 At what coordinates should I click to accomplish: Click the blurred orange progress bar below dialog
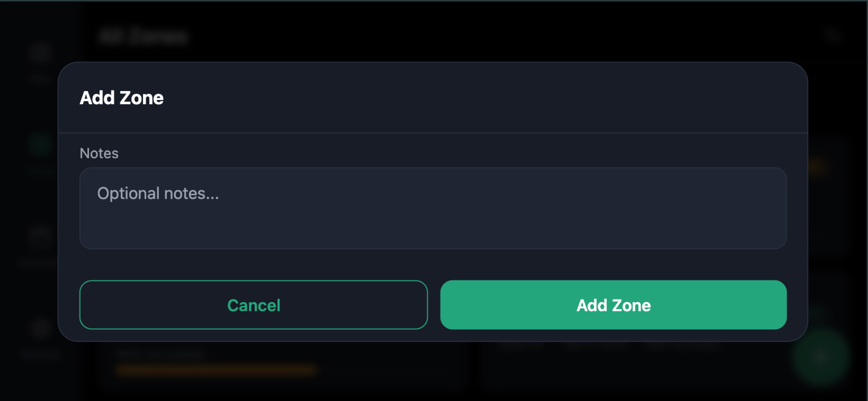click(x=216, y=370)
